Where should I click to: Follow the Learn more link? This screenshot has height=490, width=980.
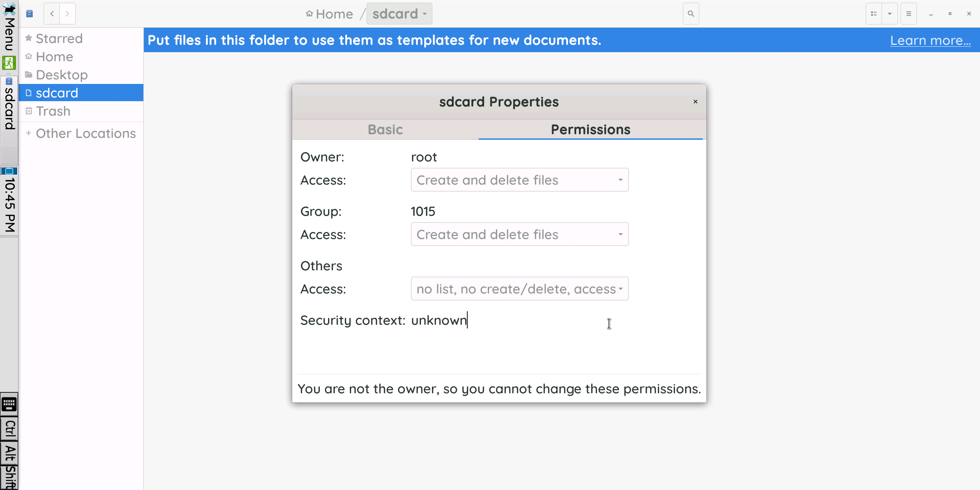[930, 40]
